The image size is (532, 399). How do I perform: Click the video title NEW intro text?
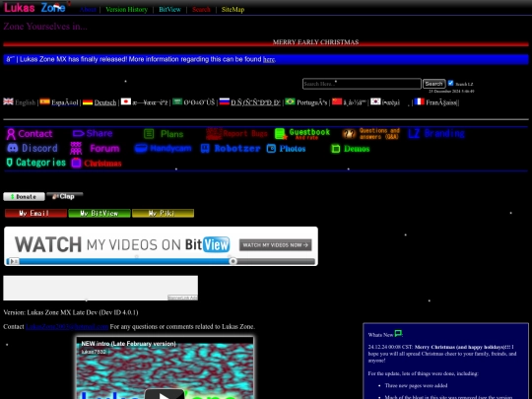[128, 344]
